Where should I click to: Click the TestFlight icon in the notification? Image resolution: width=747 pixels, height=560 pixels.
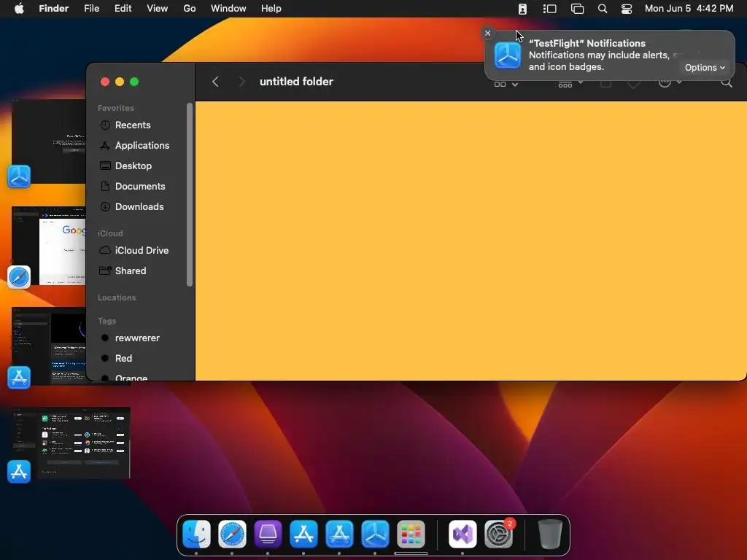click(x=508, y=55)
